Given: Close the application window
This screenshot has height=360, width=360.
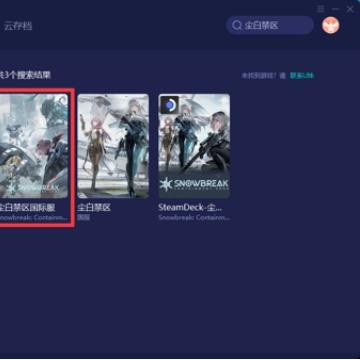Looking at the screenshot, I should coord(350,9).
